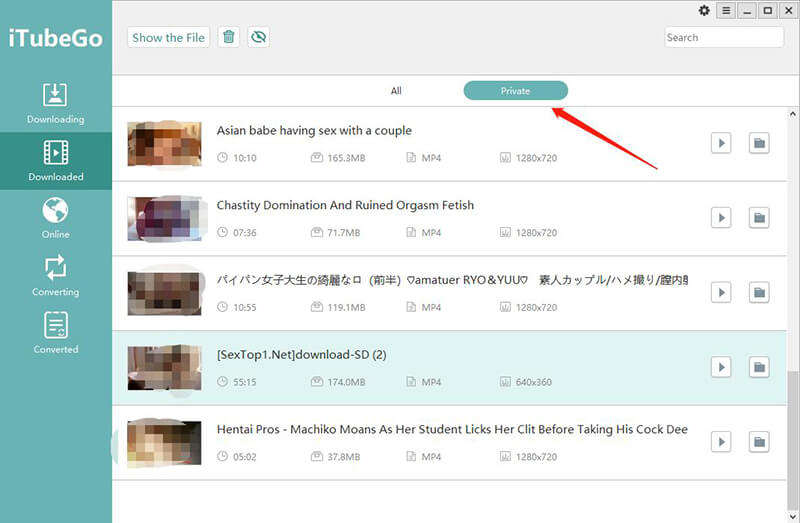Click the "55:15" duration text
This screenshot has width=800, height=523.
(x=245, y=382)
